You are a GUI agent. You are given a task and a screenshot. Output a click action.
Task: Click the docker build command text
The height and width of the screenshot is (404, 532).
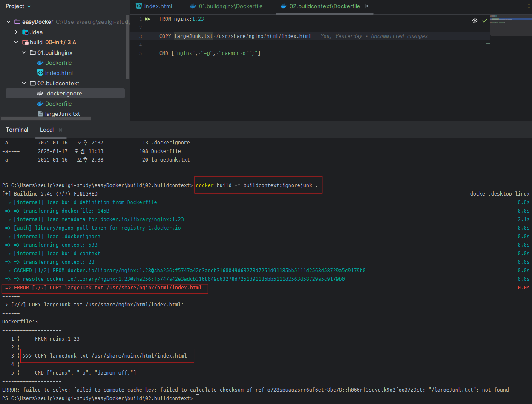coord(257,185)
